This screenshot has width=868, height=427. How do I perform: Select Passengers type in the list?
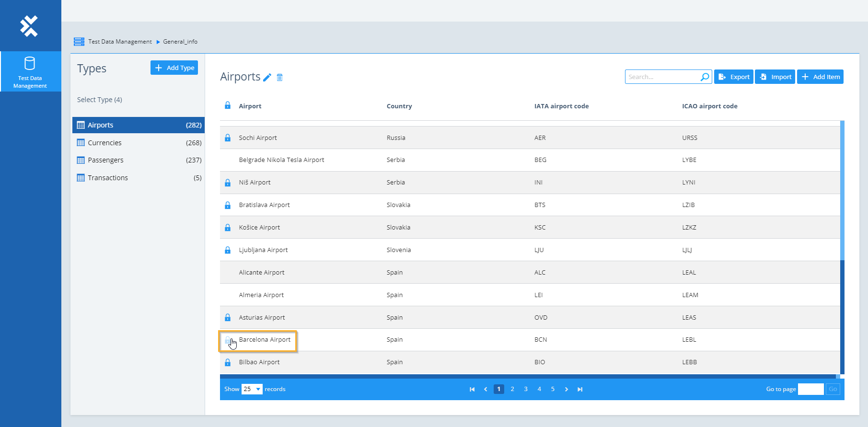105,160
